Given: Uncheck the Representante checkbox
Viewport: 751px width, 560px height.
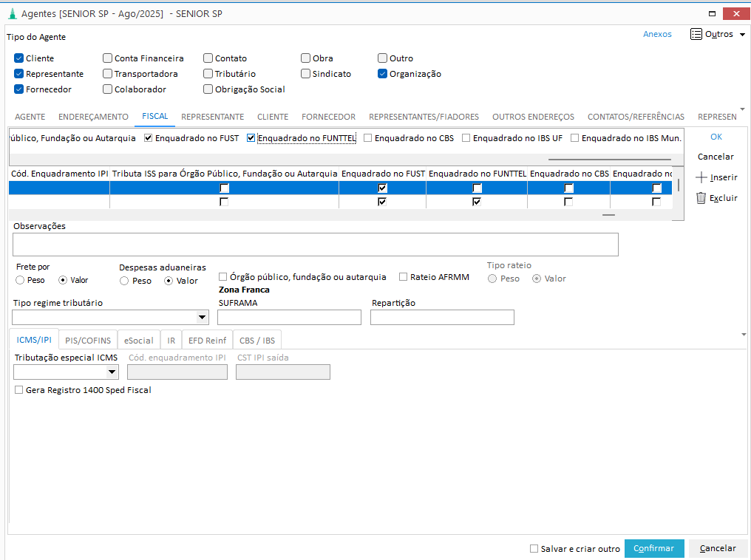Looking at the screenshot, I should pos(18,74).
